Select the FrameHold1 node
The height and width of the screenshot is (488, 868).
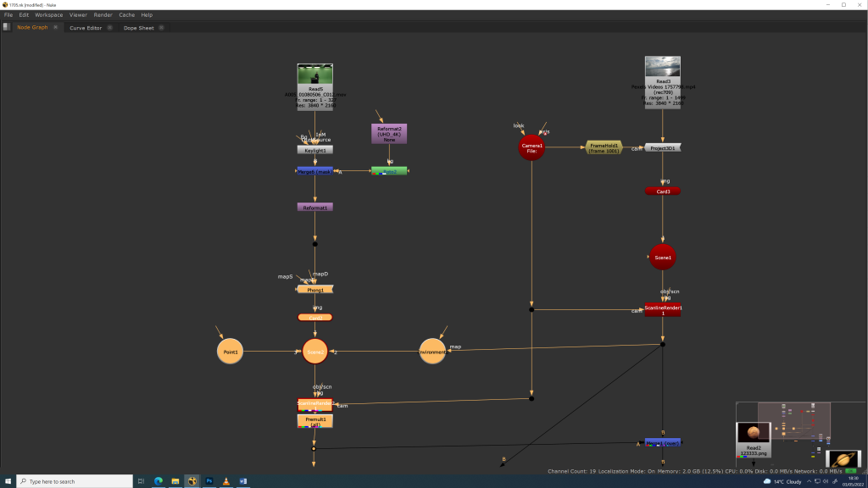coord(604,147)
